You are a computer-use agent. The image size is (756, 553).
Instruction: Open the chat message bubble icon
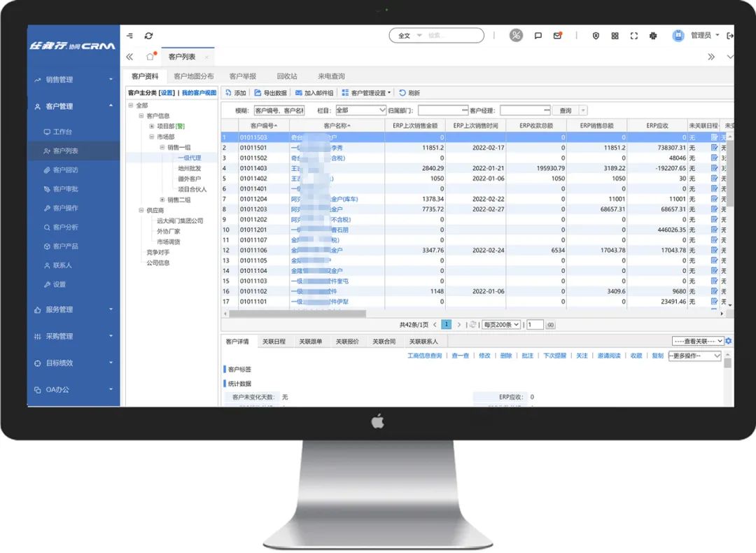tap(538, 36)
